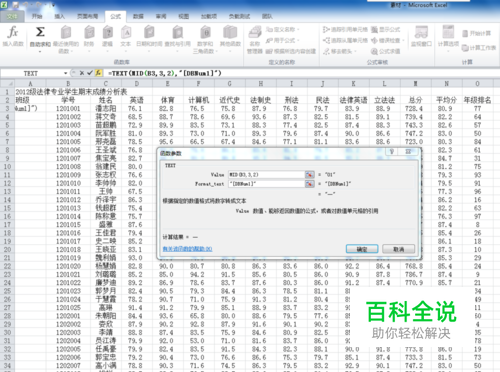The height and width of the screenshot is (372, 500).
Task: Select the row 5 header
Action: [7, 125]
